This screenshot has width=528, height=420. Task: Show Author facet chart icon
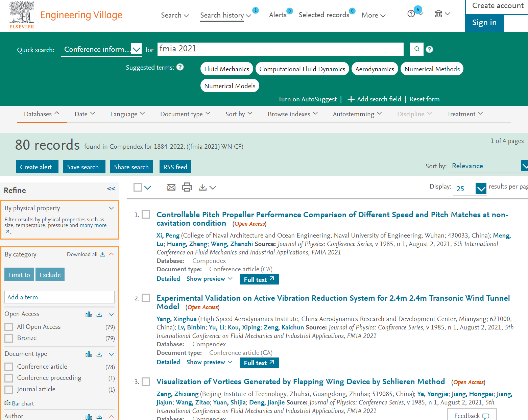(89, 417)
